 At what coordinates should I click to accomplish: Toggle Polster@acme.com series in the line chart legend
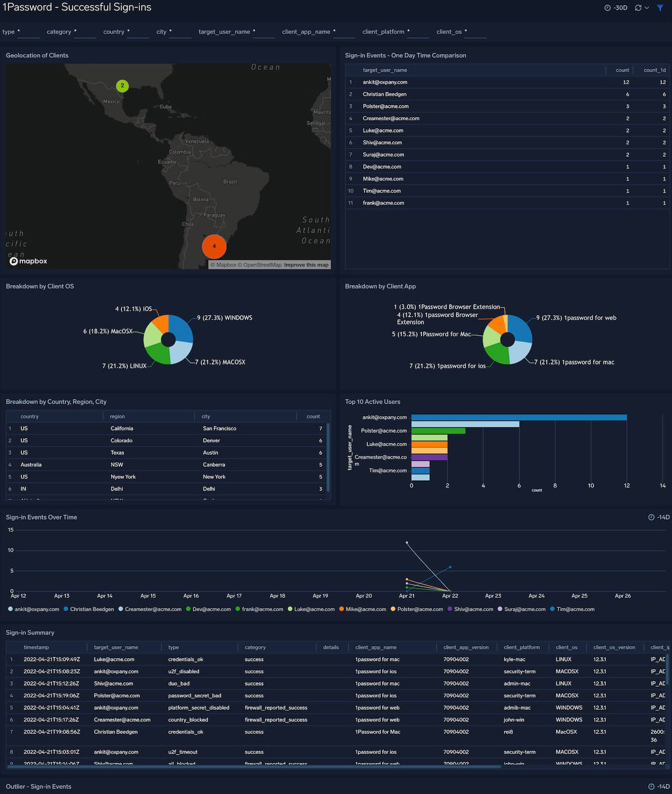(x=416, y=609)
